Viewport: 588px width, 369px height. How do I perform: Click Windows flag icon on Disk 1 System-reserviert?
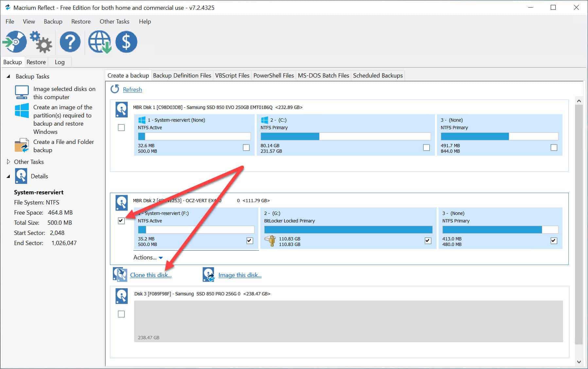click(x=142, y=120)
